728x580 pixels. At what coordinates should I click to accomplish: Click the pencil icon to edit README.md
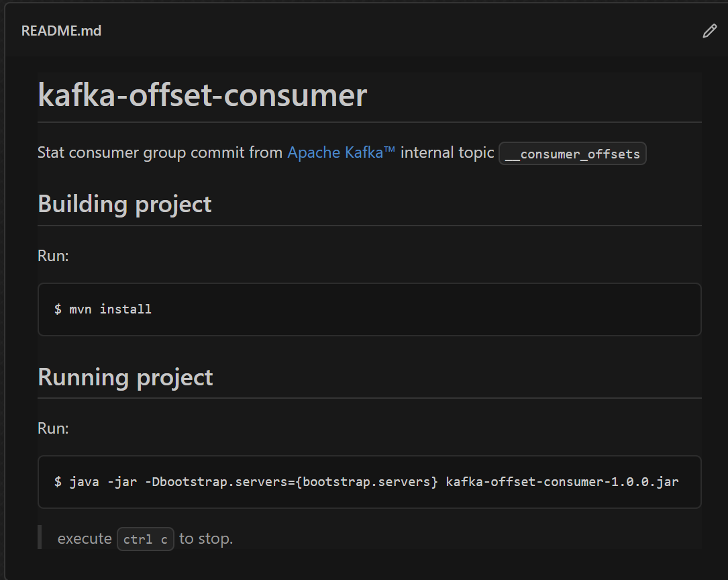709,31
